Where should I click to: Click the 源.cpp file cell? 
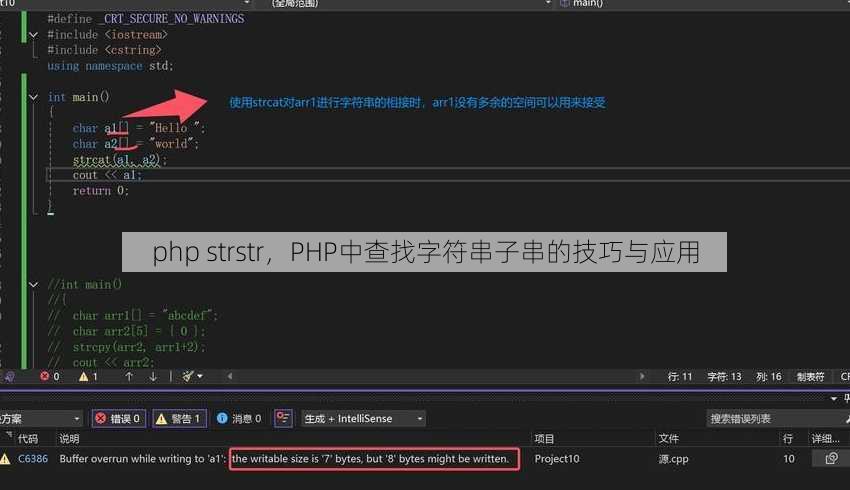(x=673, y=459)
